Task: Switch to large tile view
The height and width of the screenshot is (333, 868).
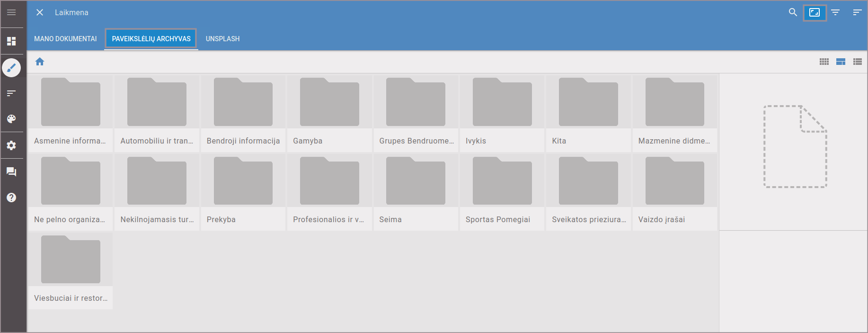Action: 841,62
